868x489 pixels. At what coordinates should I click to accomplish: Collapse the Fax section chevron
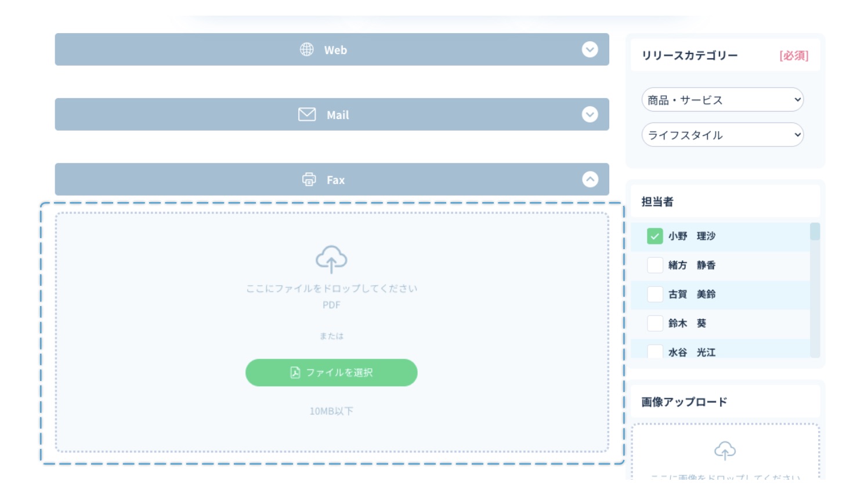tap(589, 179)
